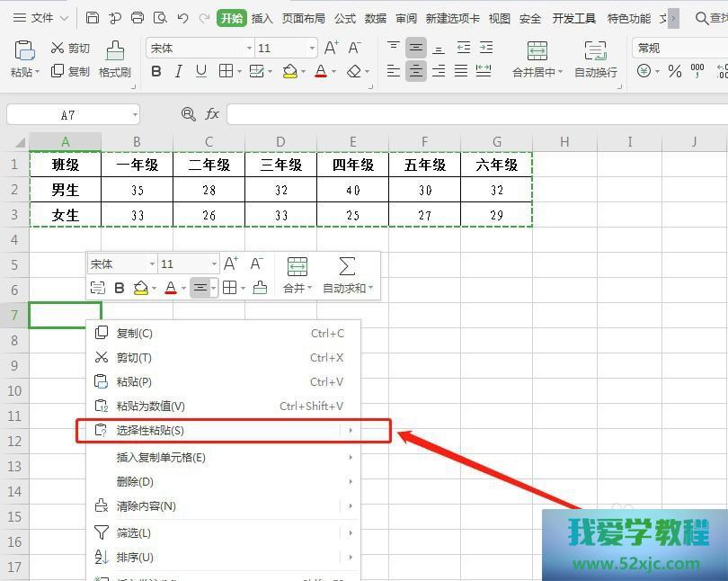The image size is (728, 581).
Task: Toggle bold formatting in the ribbon
Action: (156, 71)
